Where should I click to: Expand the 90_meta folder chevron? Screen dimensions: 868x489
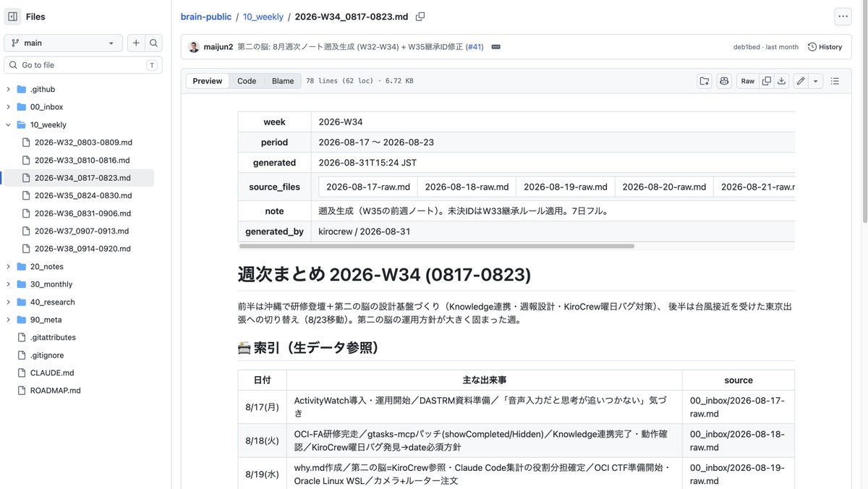[x=8, y=320]
